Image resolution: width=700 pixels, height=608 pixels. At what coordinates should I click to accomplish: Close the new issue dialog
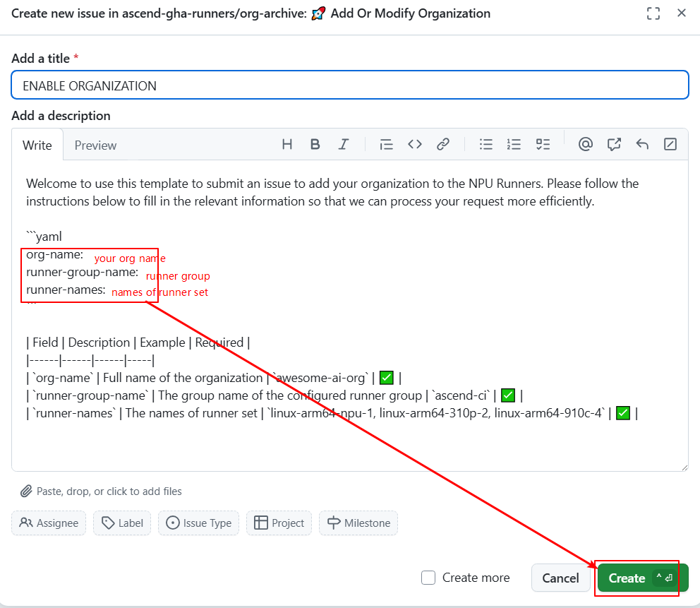coord(681,13)
